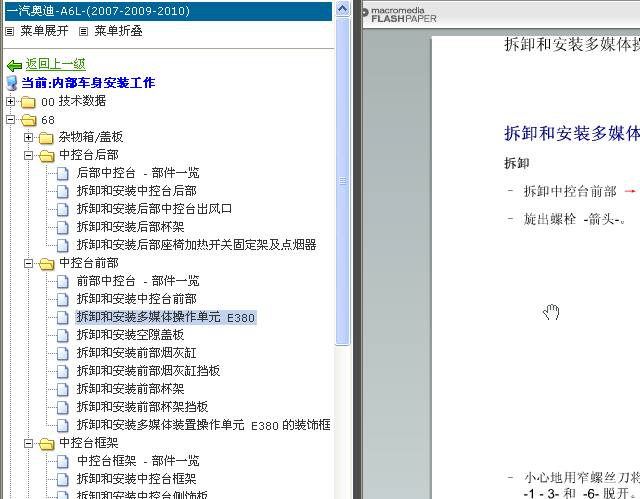This screenshot has height=499, width=640.
Task: Open 拆卸和安装中控台框架 document
Action: tap(137, 479)
